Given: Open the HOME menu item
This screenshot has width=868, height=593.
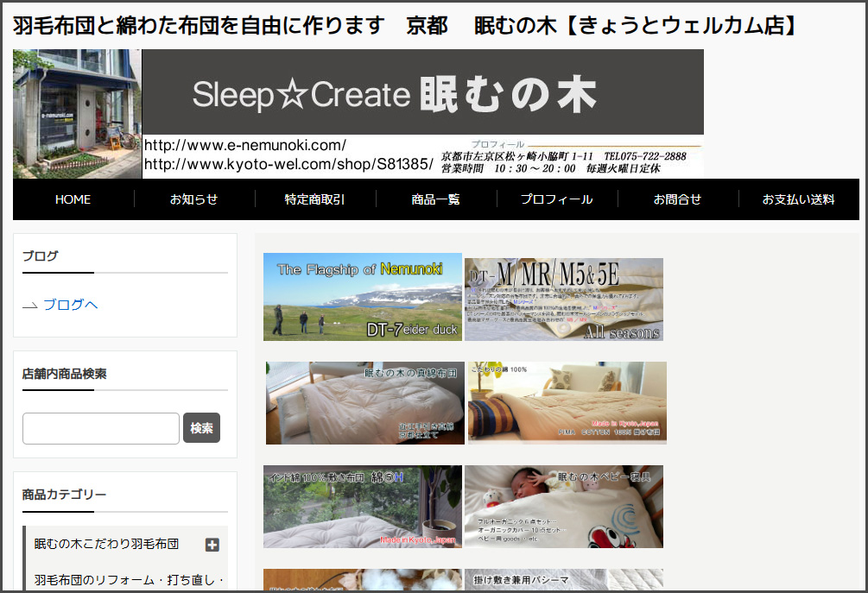Looking at the screenshot, I should (x=73, y=199).
